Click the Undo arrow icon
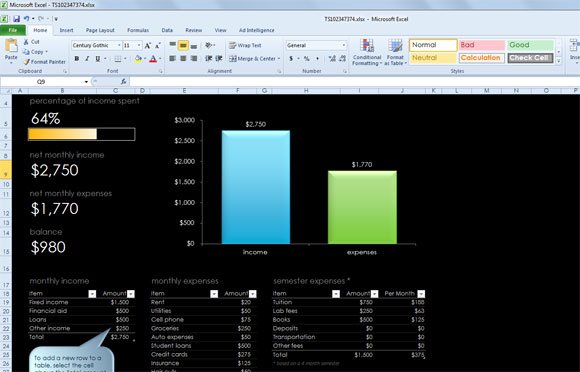Image resolution: width=580 pixels, height=372 pixels. pyautogui.click(x=27, y=18)
